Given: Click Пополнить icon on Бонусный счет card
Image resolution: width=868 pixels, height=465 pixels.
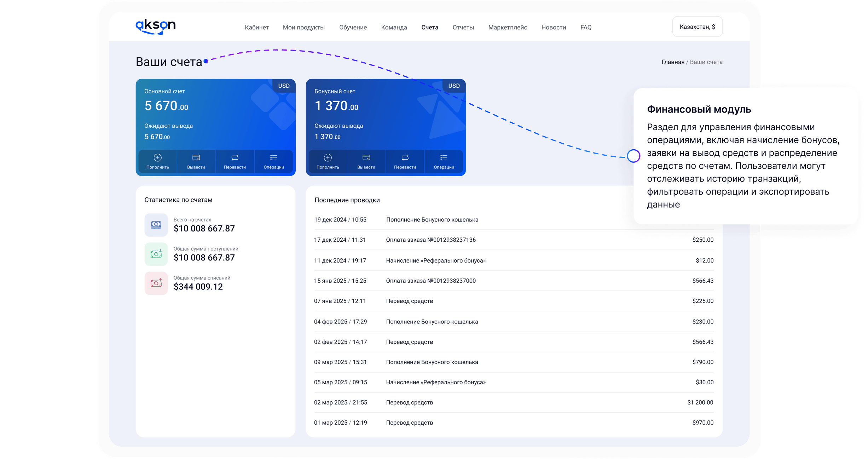Looking at the screenshot, I should click(x=328, y=158).
